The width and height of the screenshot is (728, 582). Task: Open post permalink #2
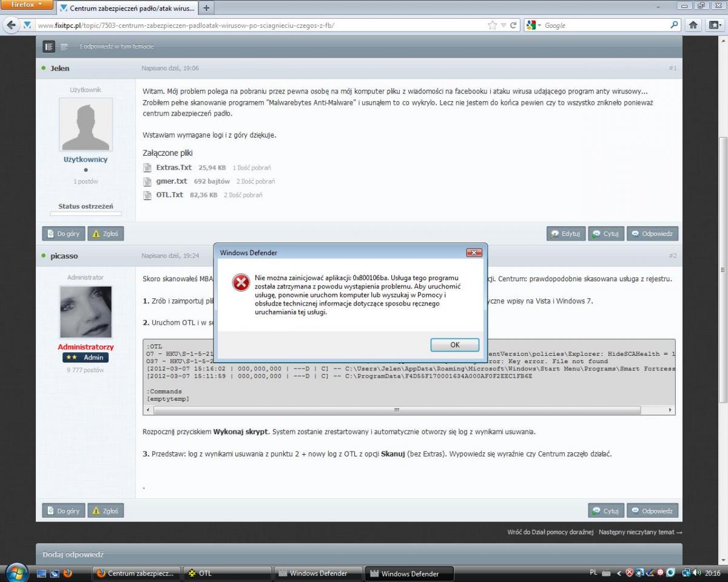tap(673, 256)
